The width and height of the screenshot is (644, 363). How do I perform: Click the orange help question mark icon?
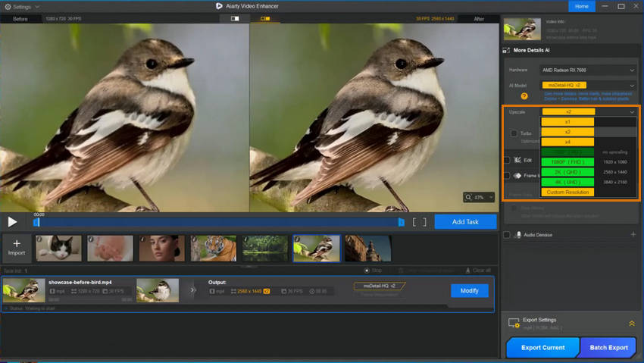pyautogui.click(x=524, y=96)
